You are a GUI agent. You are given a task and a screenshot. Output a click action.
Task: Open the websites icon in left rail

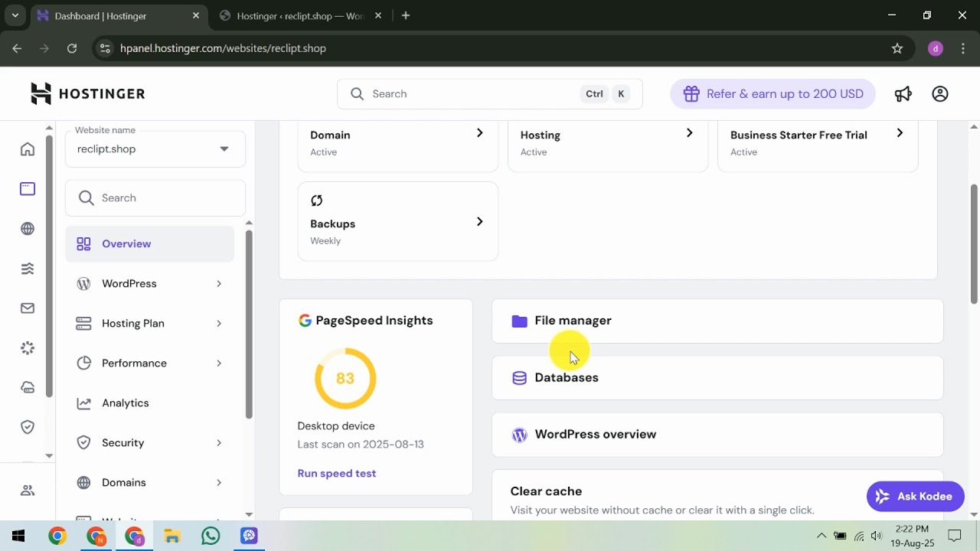(28, 188)
